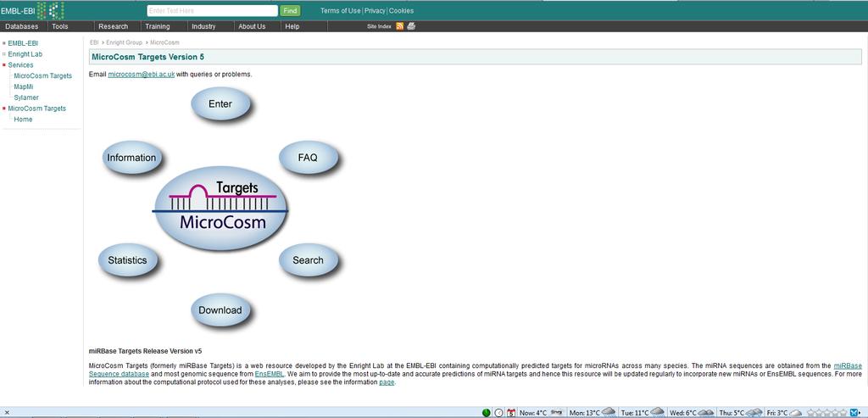Open Terms of Use link

(341, 10)
